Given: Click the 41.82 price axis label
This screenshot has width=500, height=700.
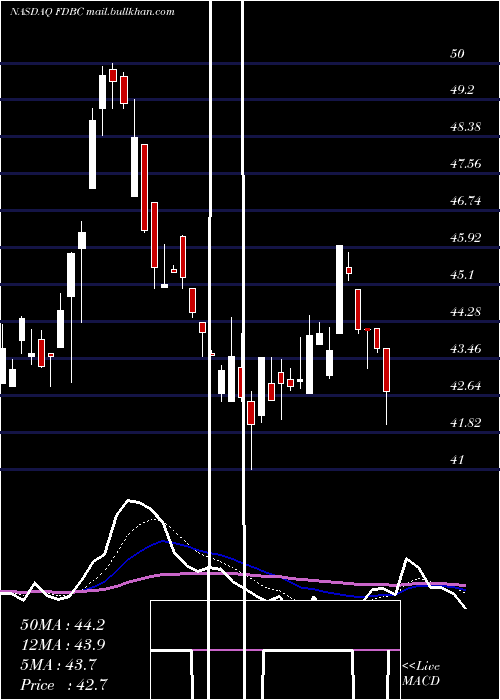Looking at the screenshot, I should (466, 423).
